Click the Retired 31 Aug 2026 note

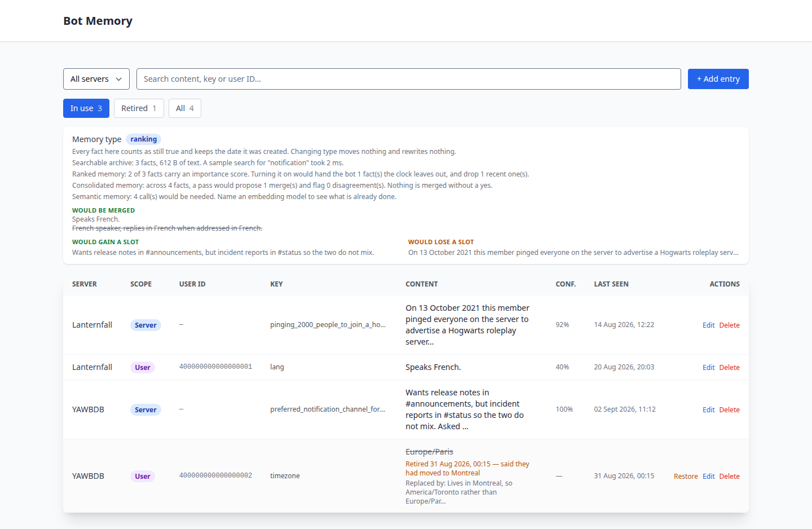[467, 469]
